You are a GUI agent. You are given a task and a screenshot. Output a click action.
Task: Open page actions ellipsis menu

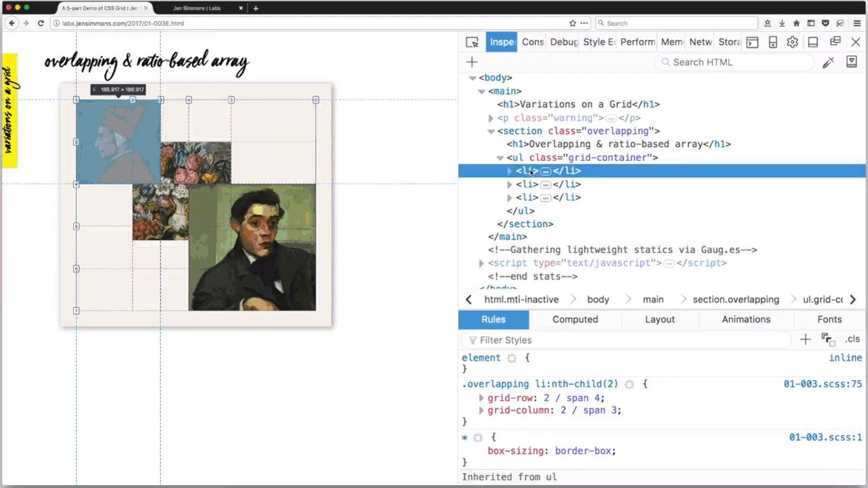pyautogui.click(x=585, y=23)
